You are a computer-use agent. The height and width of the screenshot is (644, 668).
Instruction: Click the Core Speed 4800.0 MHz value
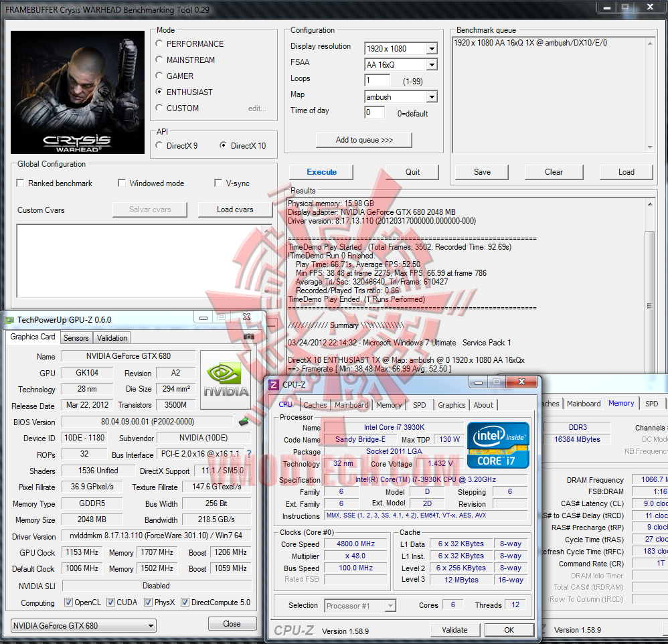coord(355,544)
